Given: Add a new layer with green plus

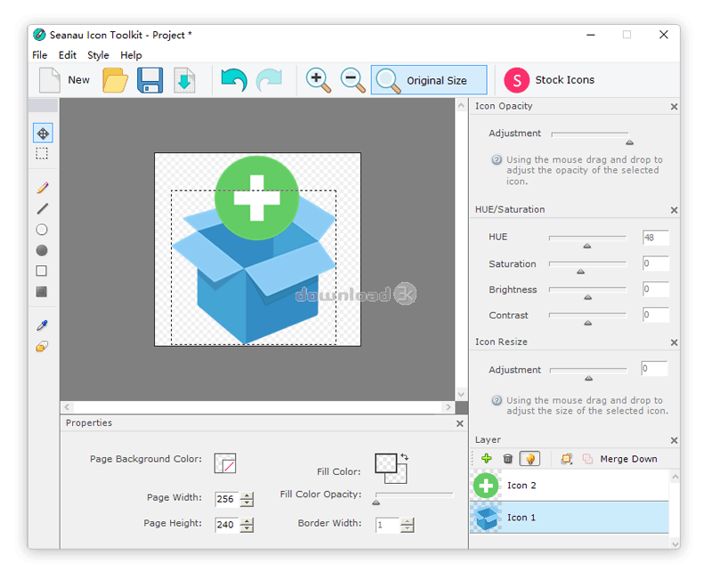Looking at the screenshot, I should (486, 459).
